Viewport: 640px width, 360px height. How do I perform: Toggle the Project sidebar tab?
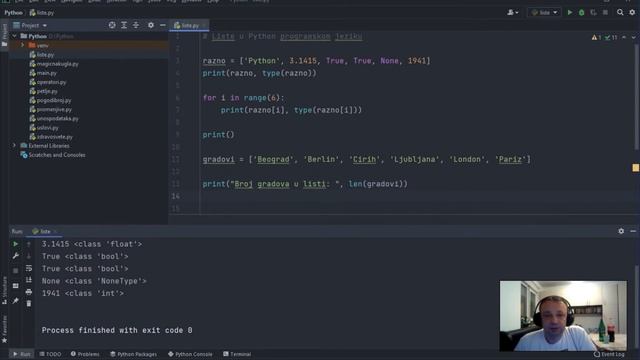tap(4, 35)
